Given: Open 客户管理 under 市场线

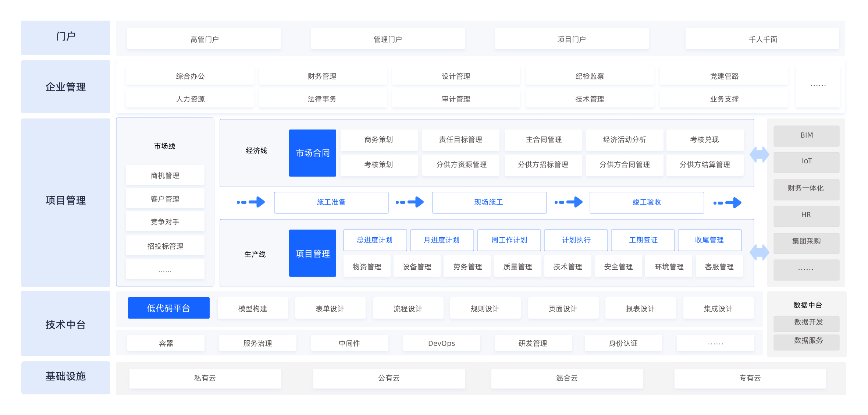Looking at the screenshot, I should [x=165, y=199].
